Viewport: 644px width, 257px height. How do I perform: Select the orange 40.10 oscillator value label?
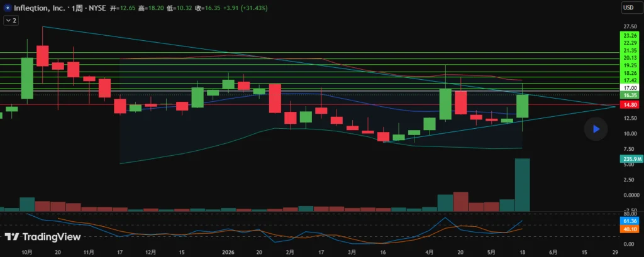(630, 229)
